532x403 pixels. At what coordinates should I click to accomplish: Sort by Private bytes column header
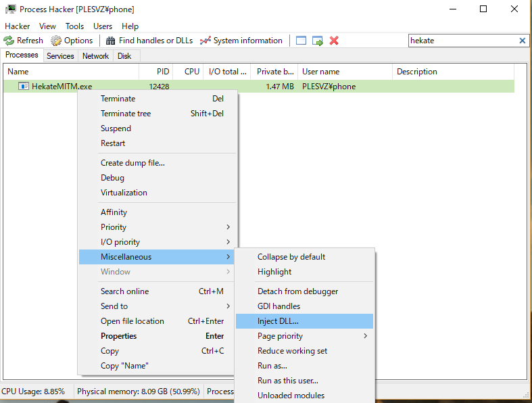(x=274, y=72)
